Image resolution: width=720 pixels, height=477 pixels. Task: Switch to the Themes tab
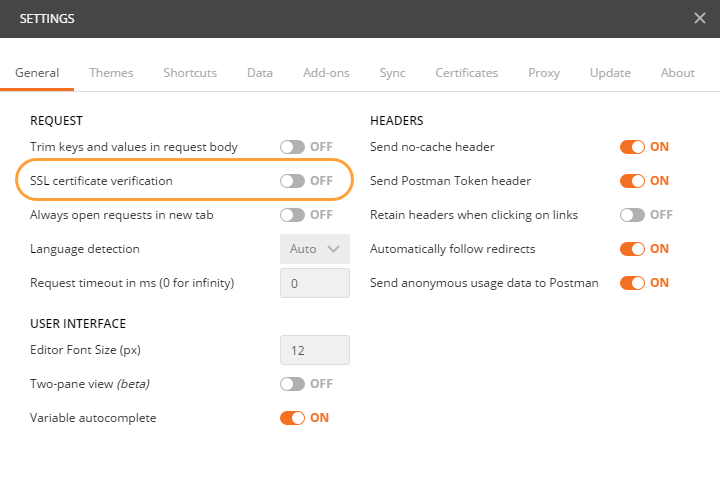[x=111, y=73]
